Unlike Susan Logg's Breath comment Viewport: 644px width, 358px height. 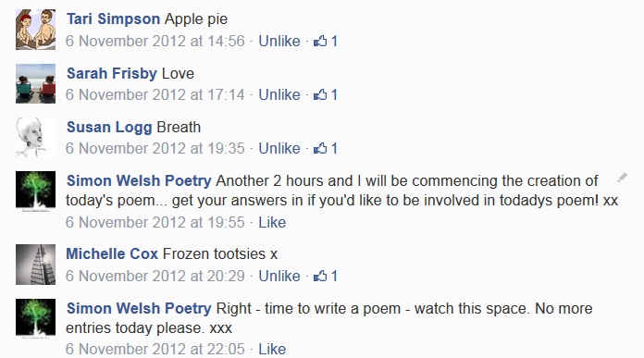point(279,148)
